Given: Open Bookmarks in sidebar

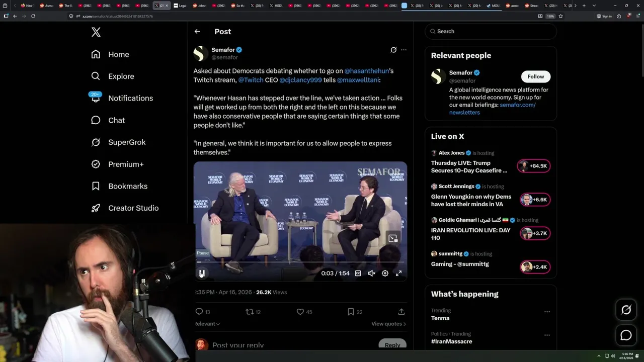Looking at the screenshot, I should [x=119, y=186].
